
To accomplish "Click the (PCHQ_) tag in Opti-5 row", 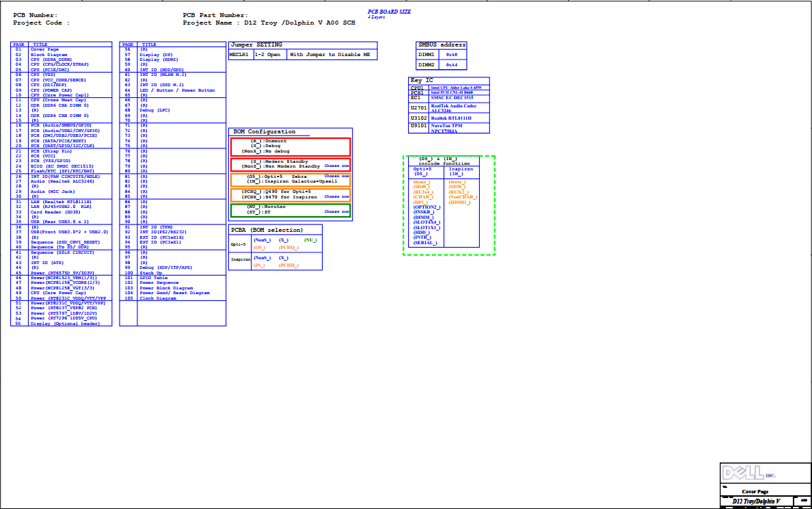I will click(x=288, y=247).
